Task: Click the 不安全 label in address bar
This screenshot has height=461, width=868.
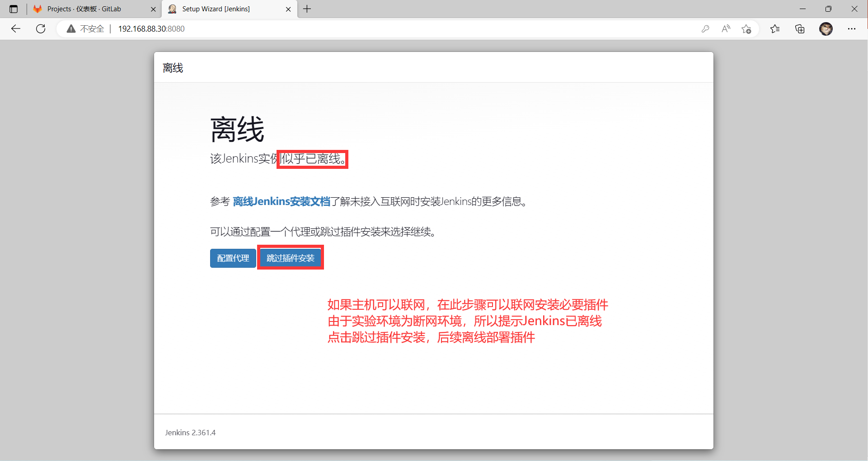Action: (92, 29)
